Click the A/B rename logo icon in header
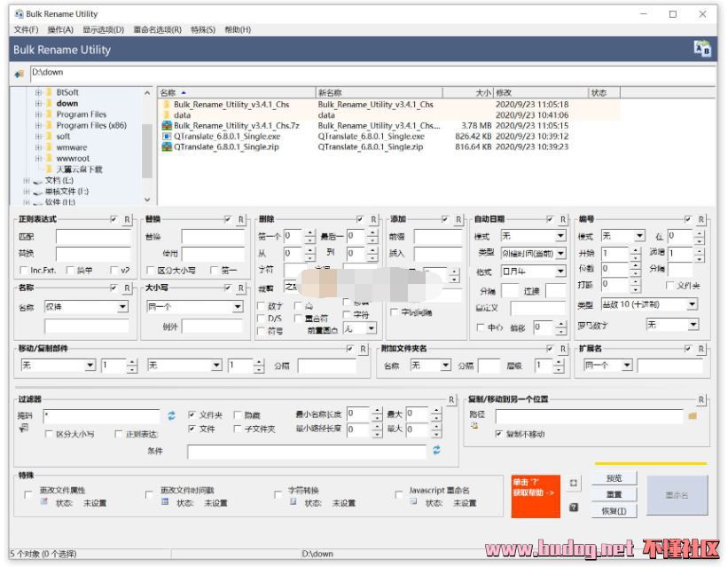Viewport: 728px width, 567px height. click(702, 48)
